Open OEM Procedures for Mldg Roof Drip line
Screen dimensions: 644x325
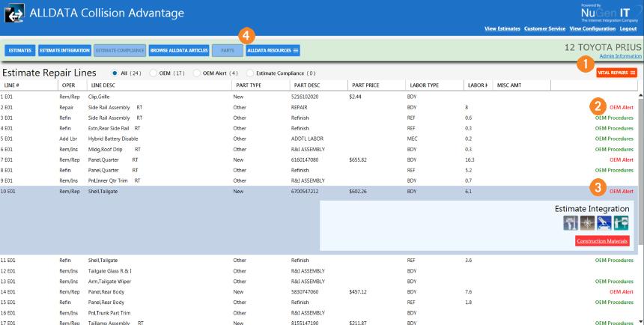point(614,149)
